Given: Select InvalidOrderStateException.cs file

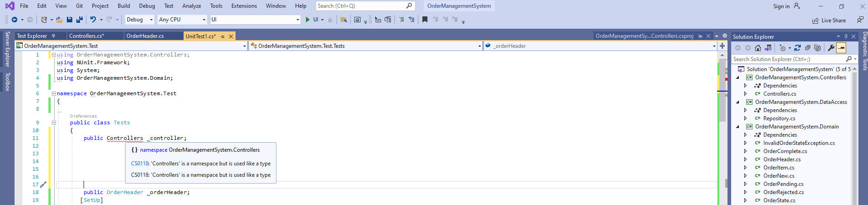Looking at the screenshot, I should (x=799, y=143).
